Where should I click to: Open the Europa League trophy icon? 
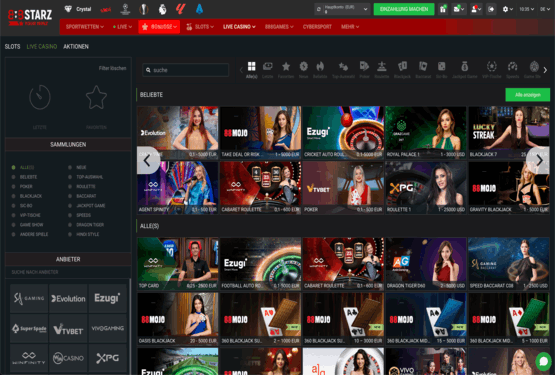(x=144, y=9)
